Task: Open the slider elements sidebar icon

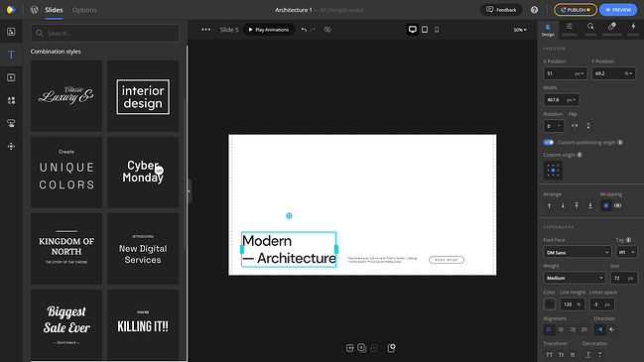Action: tap(11, 123)
